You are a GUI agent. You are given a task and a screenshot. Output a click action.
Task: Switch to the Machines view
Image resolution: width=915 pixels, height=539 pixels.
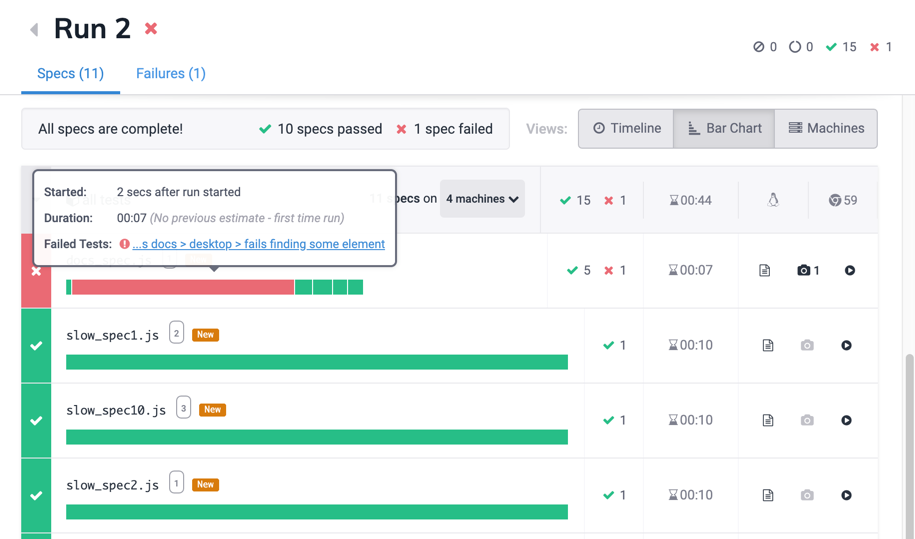pyautogui.click(x=826, y=128)
